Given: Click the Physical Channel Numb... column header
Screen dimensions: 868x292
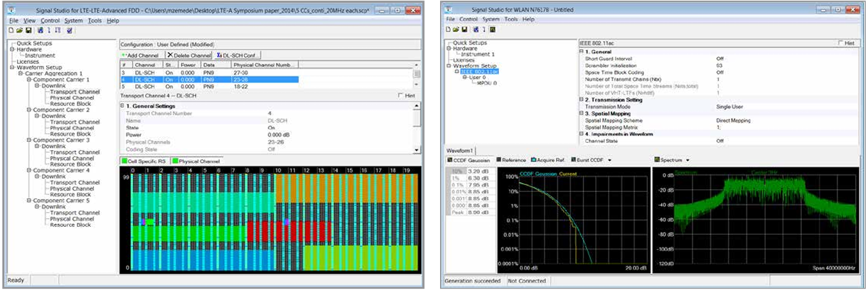Looking at the screenshot, I should 264,65.
